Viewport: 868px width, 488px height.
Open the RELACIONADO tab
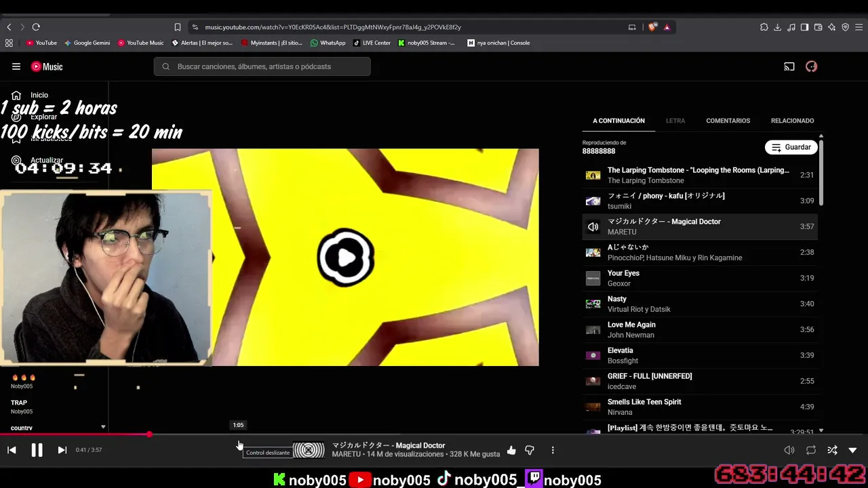[x=792, y=121]
